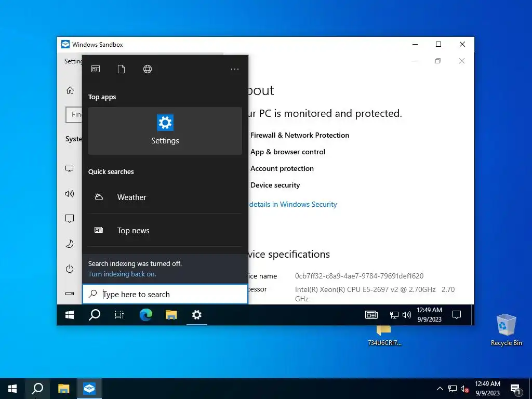The width and height of the screenshot is (532, 399).
Task: Click the device name GUID value
Action: (x=360, y=276)
